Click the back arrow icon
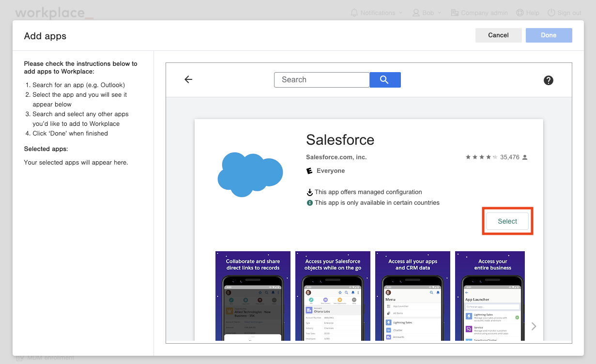This screenshot has width=596, height=364. 189,79
